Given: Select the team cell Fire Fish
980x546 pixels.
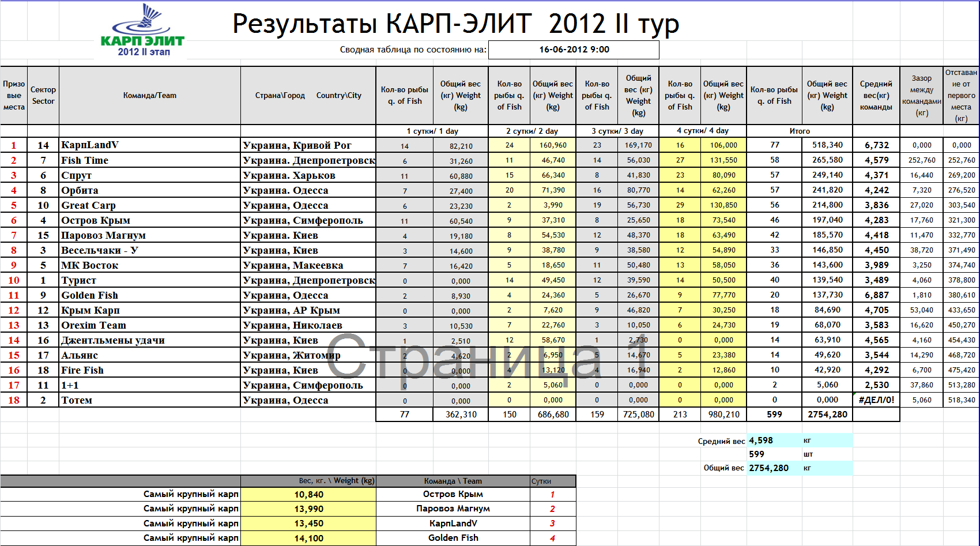Looking at the screenshot, I should click(150, 370).
